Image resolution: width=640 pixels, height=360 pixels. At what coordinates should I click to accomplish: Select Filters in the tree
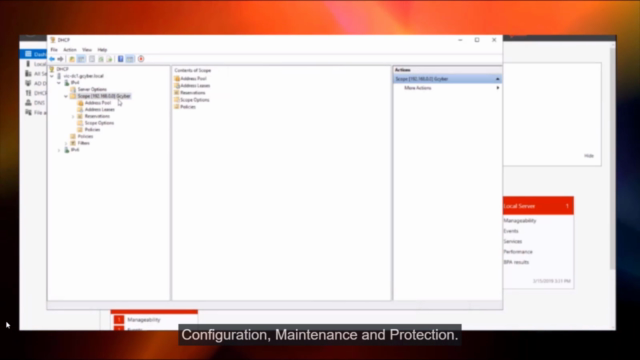(83, 143)
